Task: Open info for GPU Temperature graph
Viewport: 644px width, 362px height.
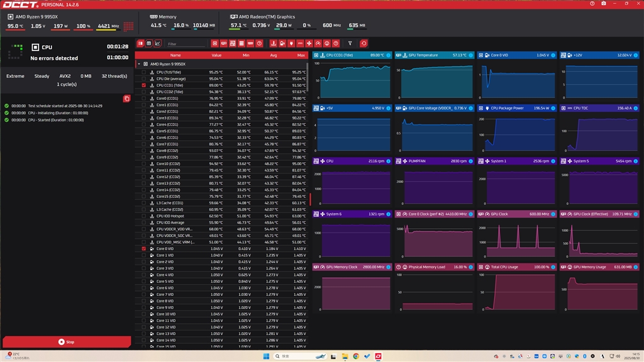Action: click(470, 55)
